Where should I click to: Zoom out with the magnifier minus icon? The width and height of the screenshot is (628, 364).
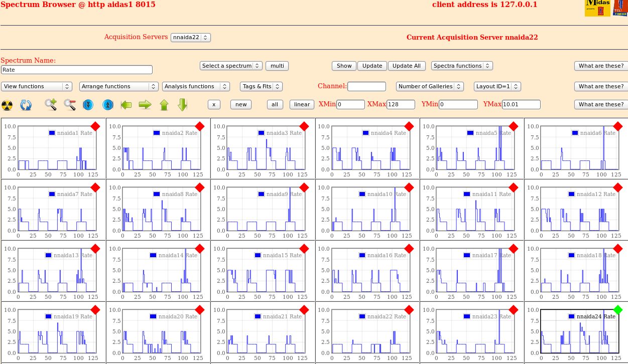[x=70, y=104]
